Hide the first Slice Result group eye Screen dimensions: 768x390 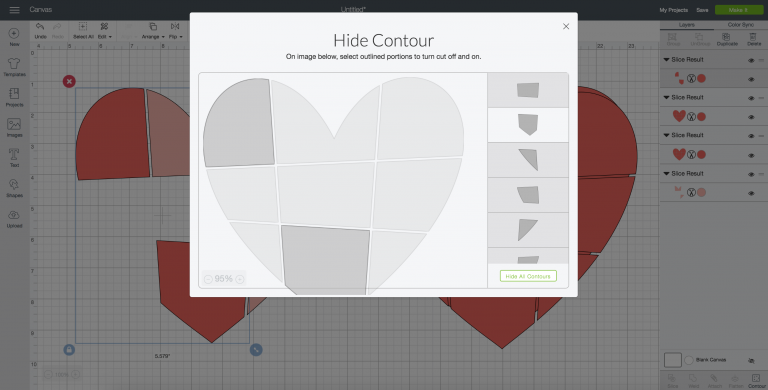click(751, 60)
